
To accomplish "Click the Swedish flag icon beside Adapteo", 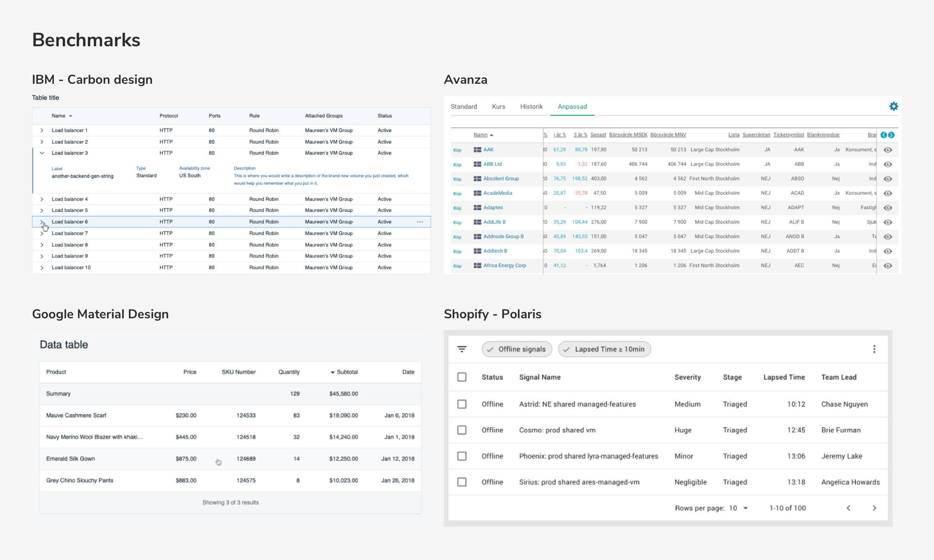I will 477,207.
